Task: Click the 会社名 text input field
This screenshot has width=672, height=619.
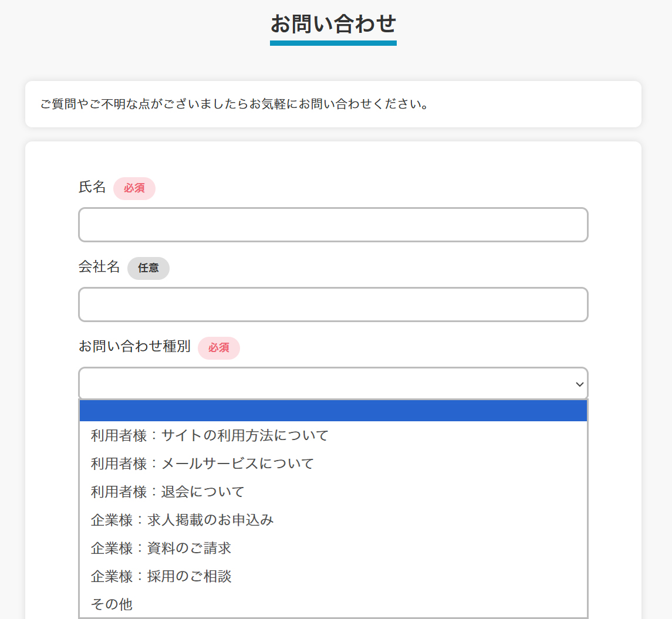Action: (333, 305)
